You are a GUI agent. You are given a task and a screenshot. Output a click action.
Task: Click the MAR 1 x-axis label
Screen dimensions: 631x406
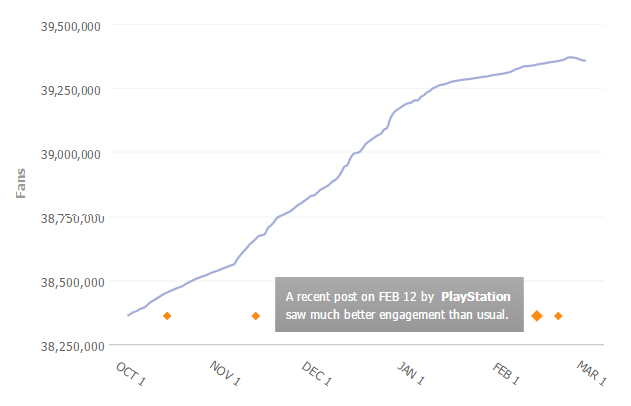click(x=592, y=372)
